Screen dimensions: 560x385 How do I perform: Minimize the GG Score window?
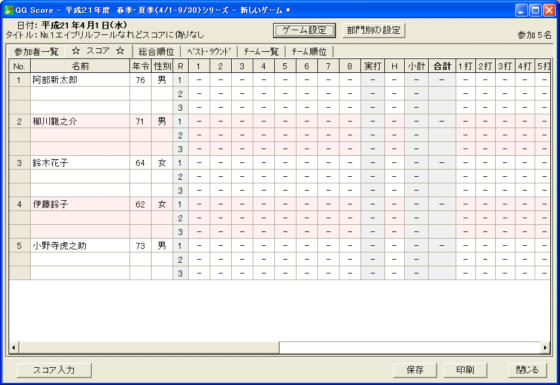click(x=521, y=10)
